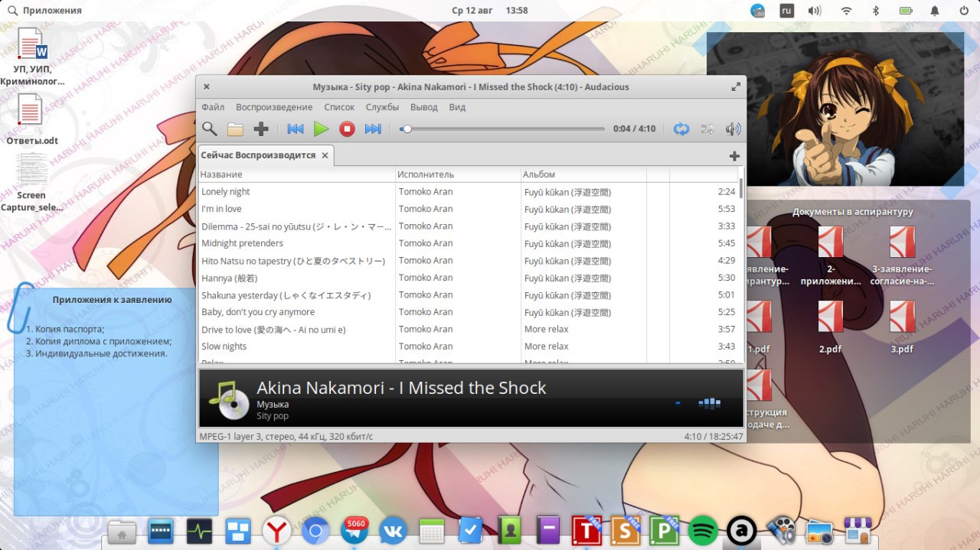
Task: Open the system monitor icon in the dock
Action: tap(199, 531)
